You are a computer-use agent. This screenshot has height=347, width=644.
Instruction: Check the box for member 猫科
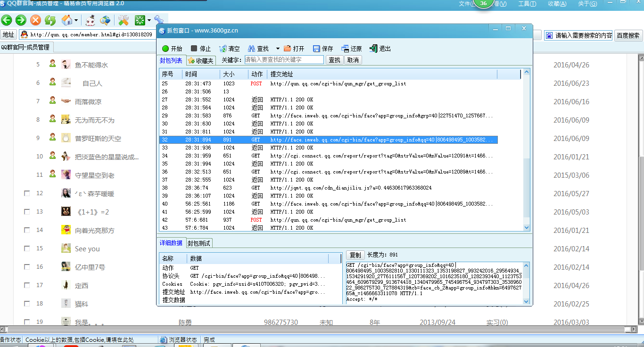click(27, 304)
